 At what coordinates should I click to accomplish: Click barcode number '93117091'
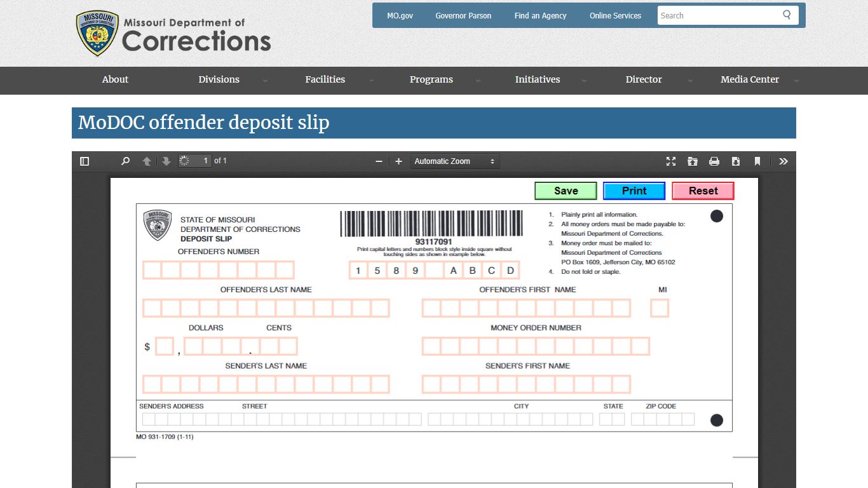(x=433, y=242)
